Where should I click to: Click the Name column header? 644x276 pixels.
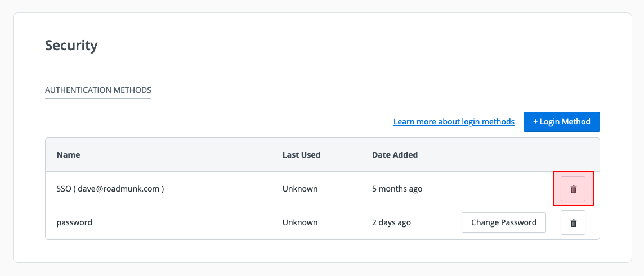click(x=69, y=155)
